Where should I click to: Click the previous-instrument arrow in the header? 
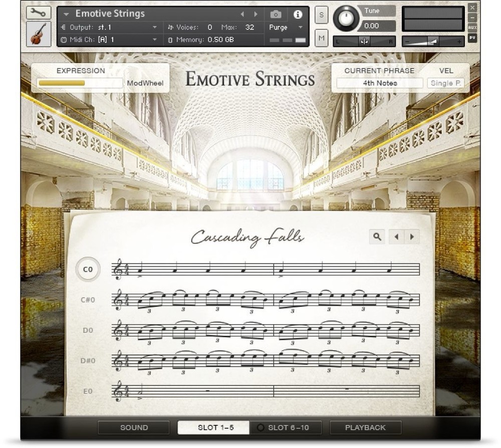[242, 14]
